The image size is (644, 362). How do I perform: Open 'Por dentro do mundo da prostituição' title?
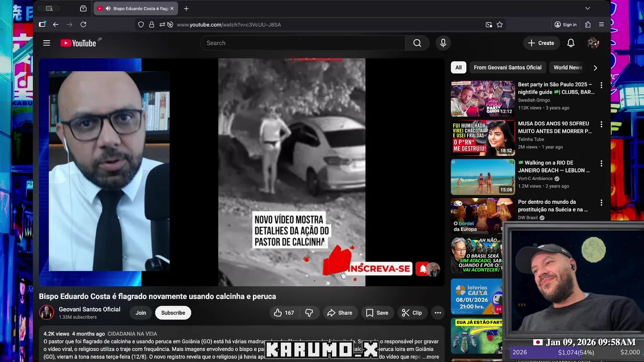pos(553,206)
